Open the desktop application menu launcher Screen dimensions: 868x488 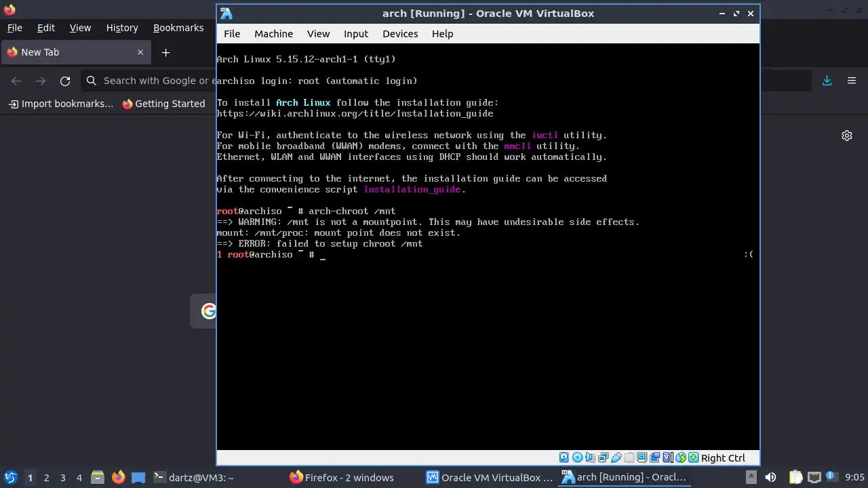click(10, 477)
